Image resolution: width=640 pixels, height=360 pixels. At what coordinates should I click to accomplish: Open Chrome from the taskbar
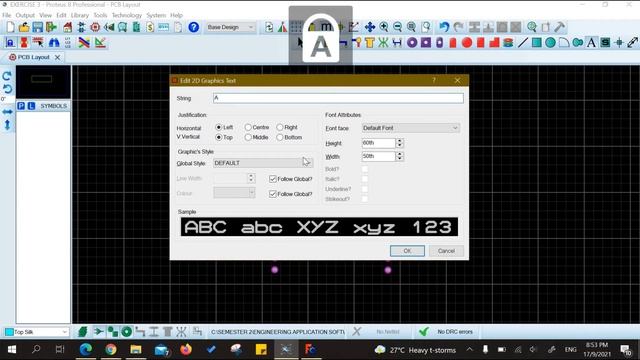click(111, 349)
